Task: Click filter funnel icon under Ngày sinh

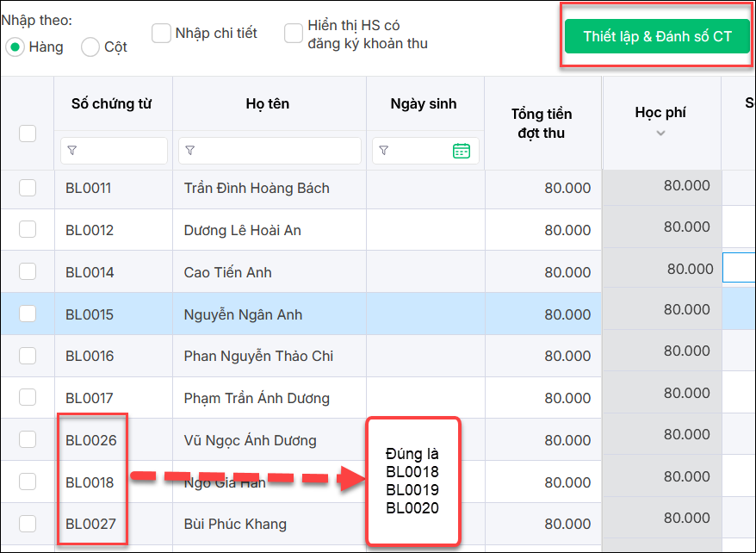Action: tap(384, 151)
